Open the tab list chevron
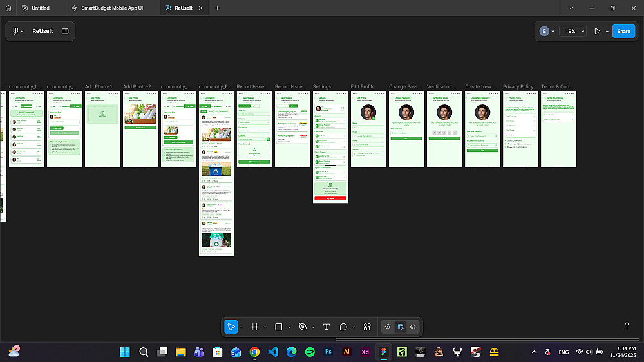 (x=570, y=8)
